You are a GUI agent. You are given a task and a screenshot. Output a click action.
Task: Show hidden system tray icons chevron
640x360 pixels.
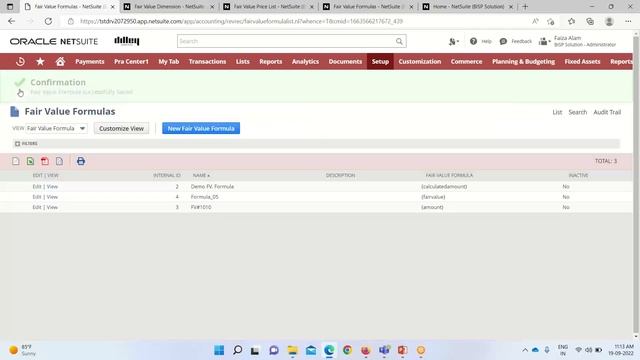point(525,350)
